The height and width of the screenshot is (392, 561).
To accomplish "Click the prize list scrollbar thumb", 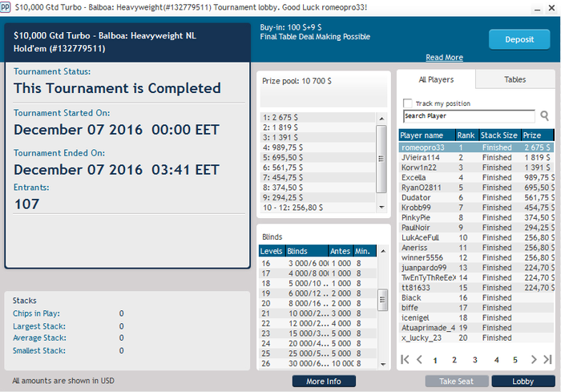I will pos(381,159).
